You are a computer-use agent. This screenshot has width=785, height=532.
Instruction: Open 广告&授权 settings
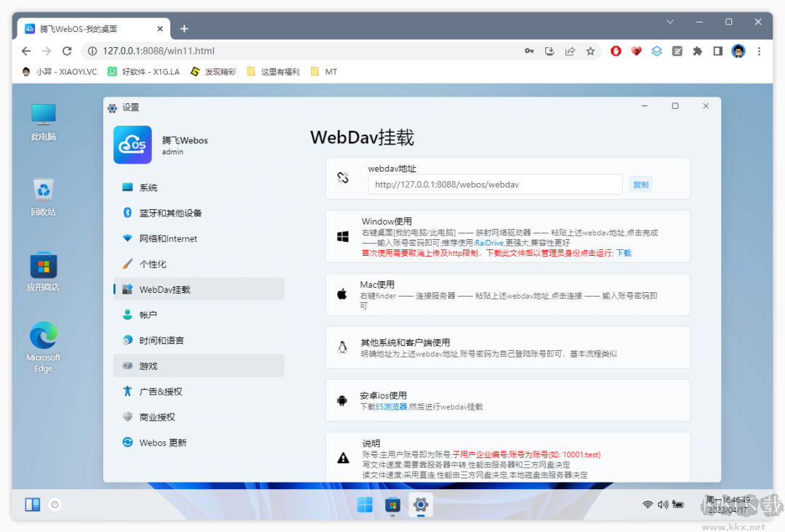coord(198,391)
